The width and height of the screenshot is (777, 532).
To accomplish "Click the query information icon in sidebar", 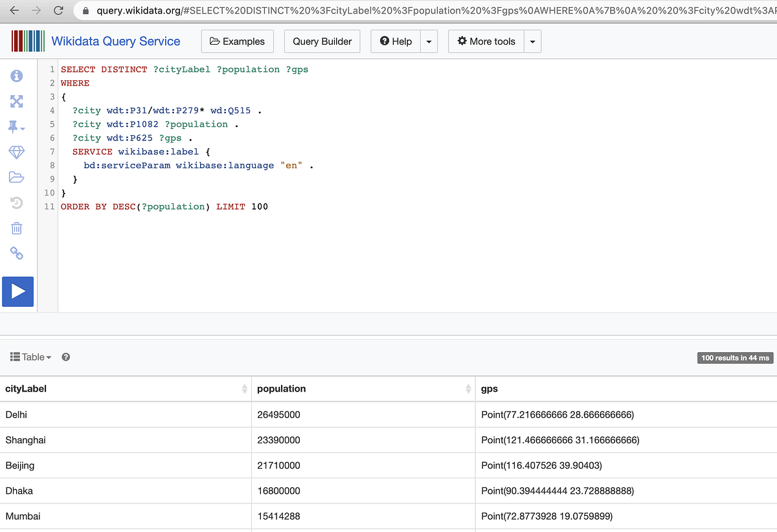I will (x=16, y=76).
